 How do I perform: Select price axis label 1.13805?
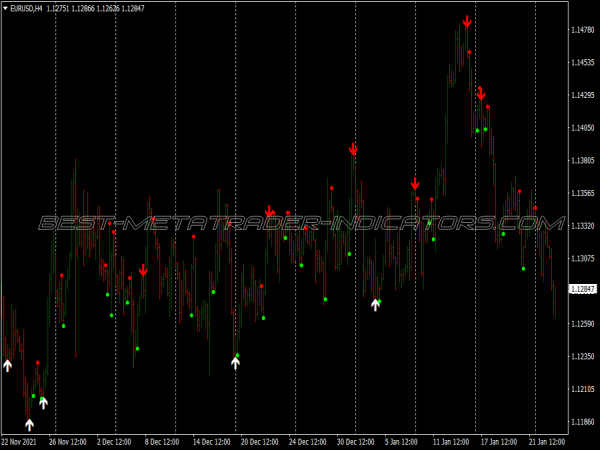point(583,160)
